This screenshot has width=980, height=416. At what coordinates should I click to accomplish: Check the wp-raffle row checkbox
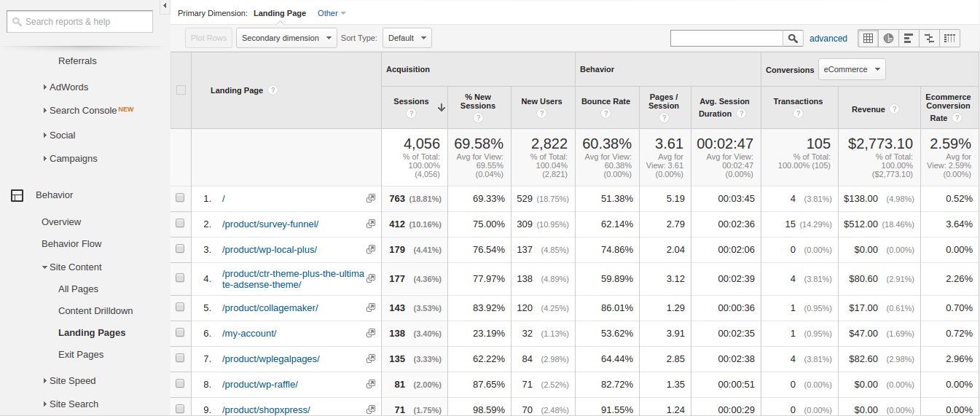pyautogui.click(x=180, y=383)
